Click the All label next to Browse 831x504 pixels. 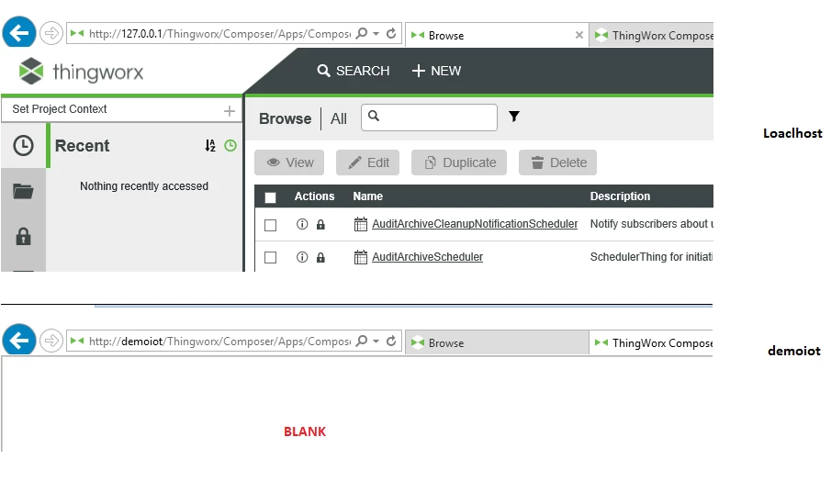coord(339,118)
